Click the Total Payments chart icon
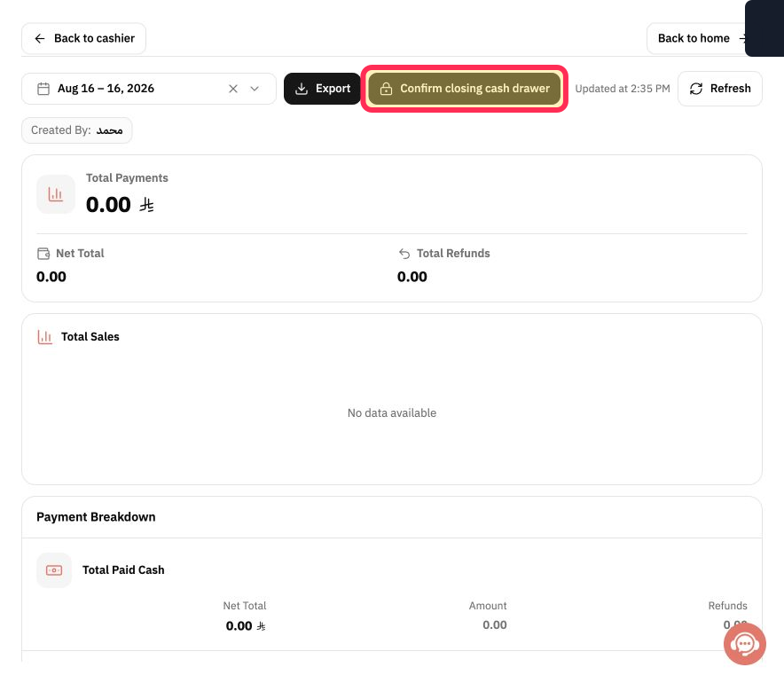 click(x=56, y=194)
